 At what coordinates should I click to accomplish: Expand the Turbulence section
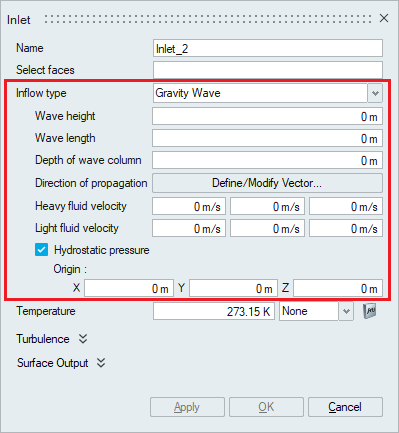coord(83,339)
